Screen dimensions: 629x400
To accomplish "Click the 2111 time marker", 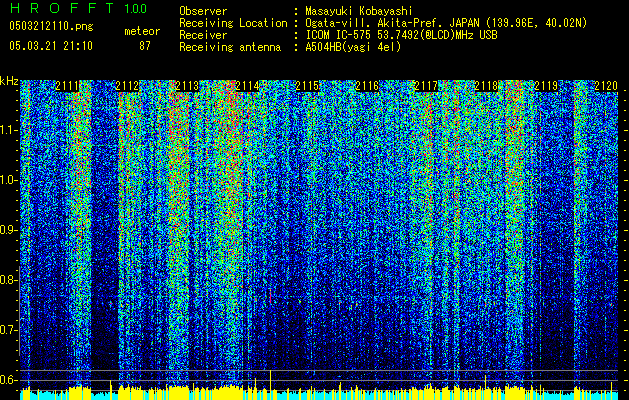I will [67, 86].
